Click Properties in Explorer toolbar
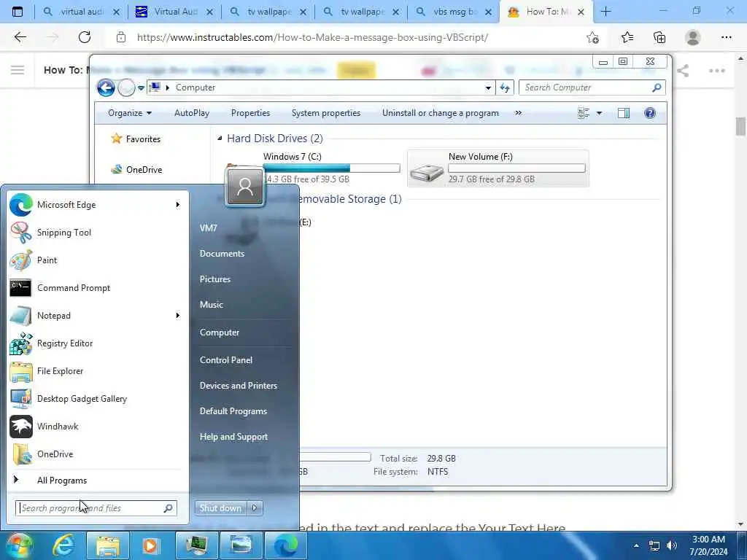This screenshot has width=747, height=560. [x=251, y=113]
